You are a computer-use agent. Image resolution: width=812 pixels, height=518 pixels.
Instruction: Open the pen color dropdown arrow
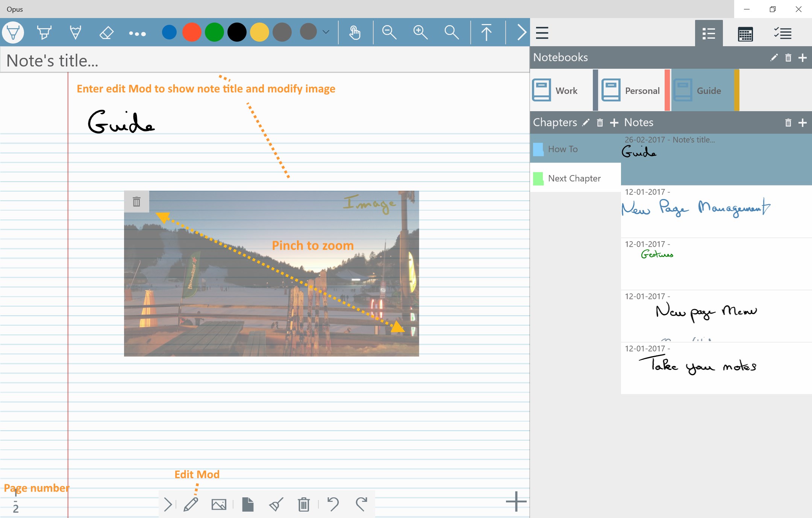coord(326,32)
